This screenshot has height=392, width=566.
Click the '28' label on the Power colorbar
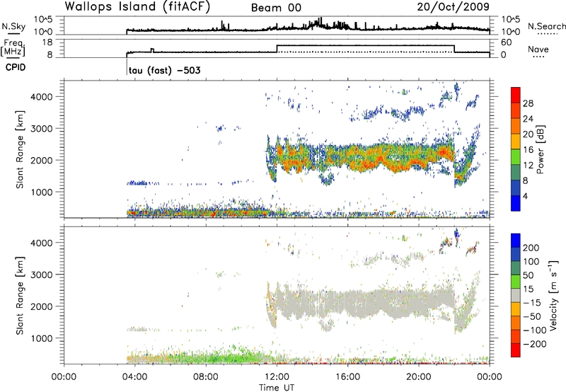[x=528, y=103]
